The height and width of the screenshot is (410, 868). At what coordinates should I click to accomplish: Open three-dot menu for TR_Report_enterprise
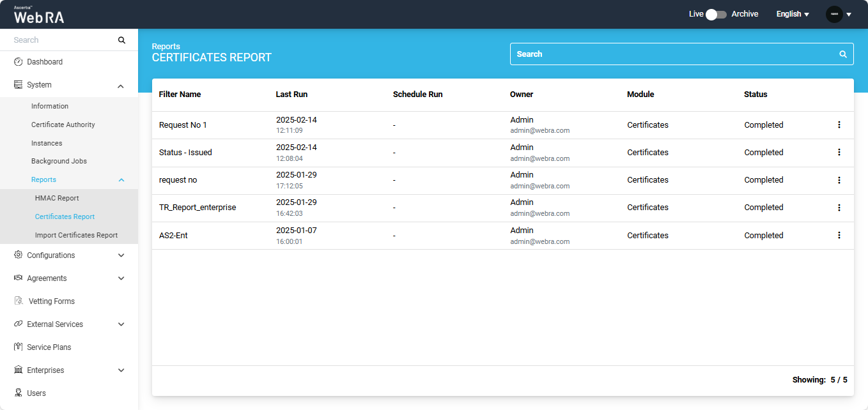pyautogui.click(x=839, y=208)
